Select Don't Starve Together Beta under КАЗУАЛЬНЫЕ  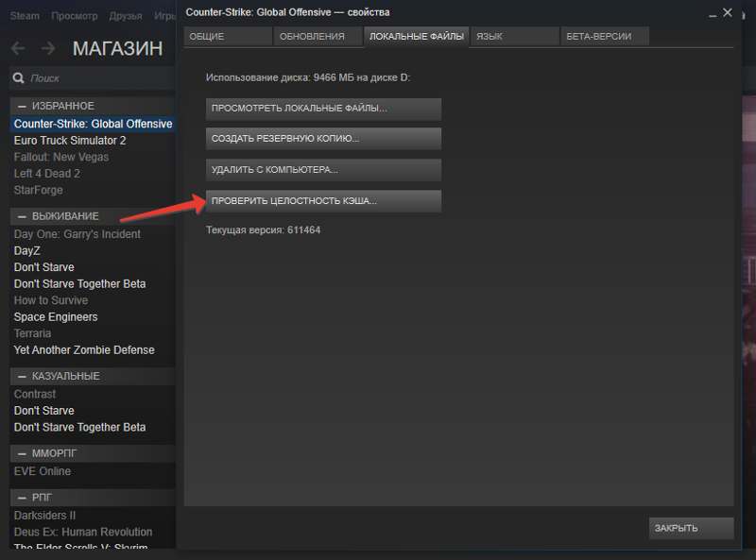(79, 428)
